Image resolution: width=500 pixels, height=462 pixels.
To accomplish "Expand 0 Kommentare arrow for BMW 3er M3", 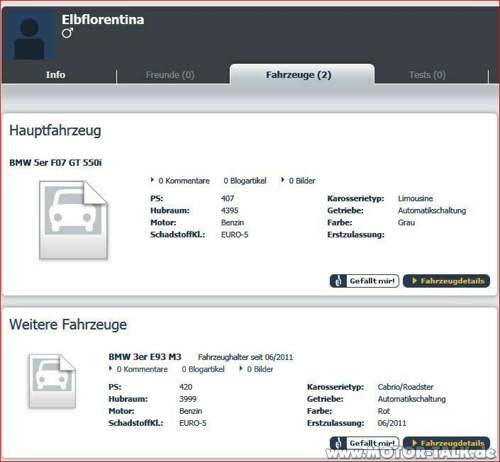I will (x=110, y=368).
